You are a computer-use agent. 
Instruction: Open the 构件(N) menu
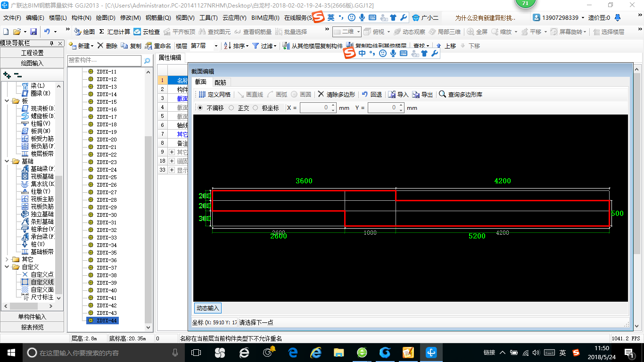(x=82, y=18)
